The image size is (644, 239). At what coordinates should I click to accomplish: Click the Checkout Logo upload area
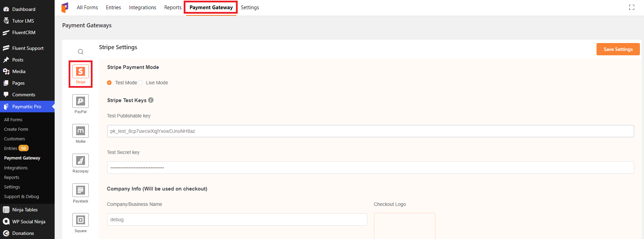tap(404, 226)
